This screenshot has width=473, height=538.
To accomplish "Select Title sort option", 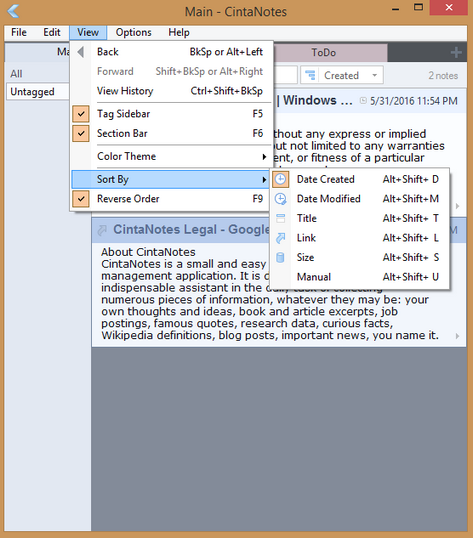I will coord(359,218).
